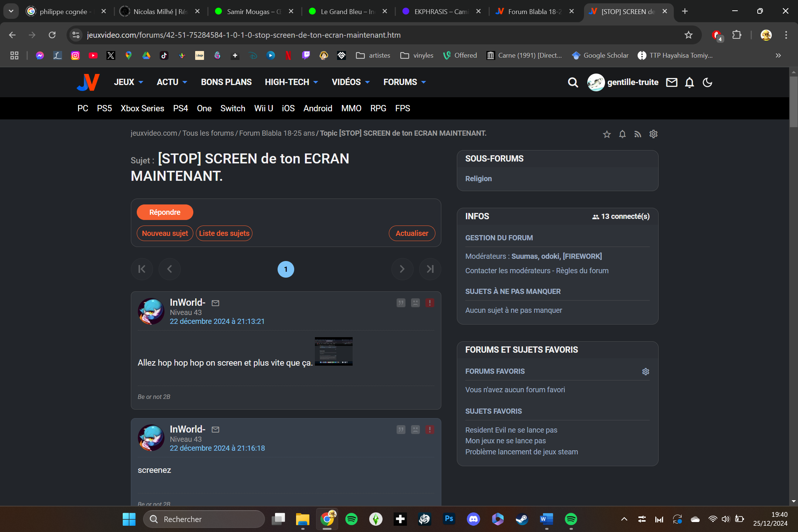Open the BONS PLANS menu item
Image resolution: width=798 pixels, height=532 pixels.
point(226,82)
